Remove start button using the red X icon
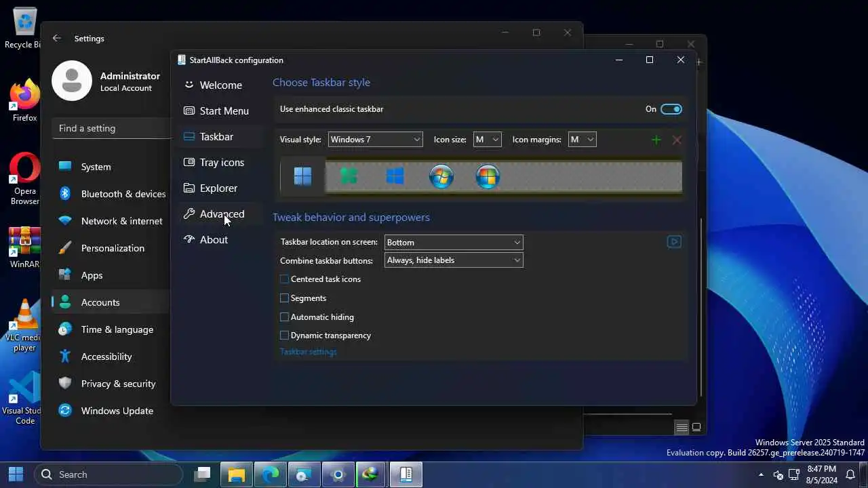The height and width of the screenshot is (488, 868). tap(676, 140)
